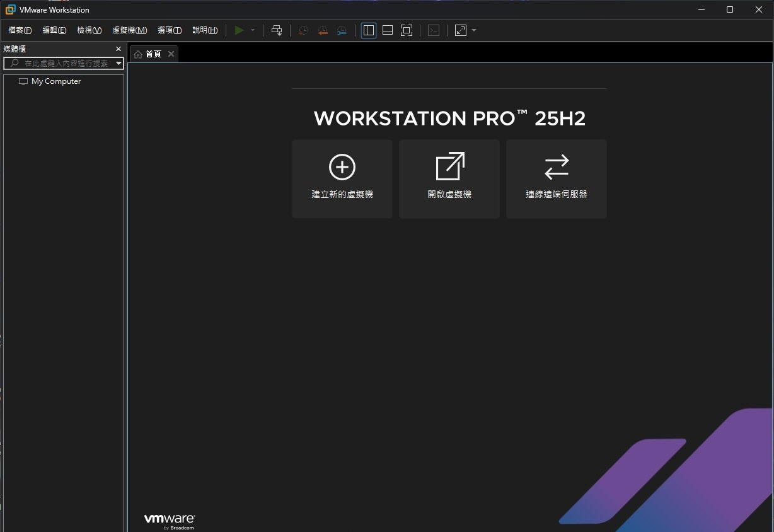Click the take snapshot clock icon
This screenshot has width=774, height=532.
[x=303, y=30]
